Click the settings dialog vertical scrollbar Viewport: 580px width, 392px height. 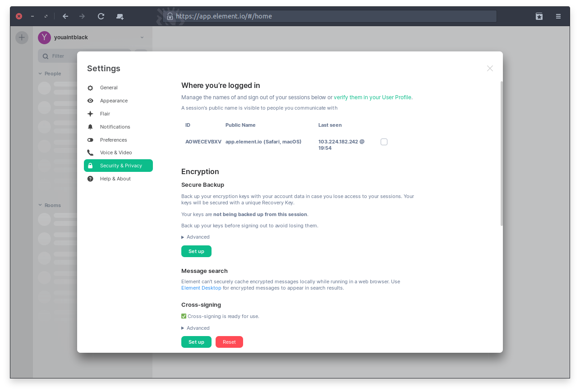point(501,153)
